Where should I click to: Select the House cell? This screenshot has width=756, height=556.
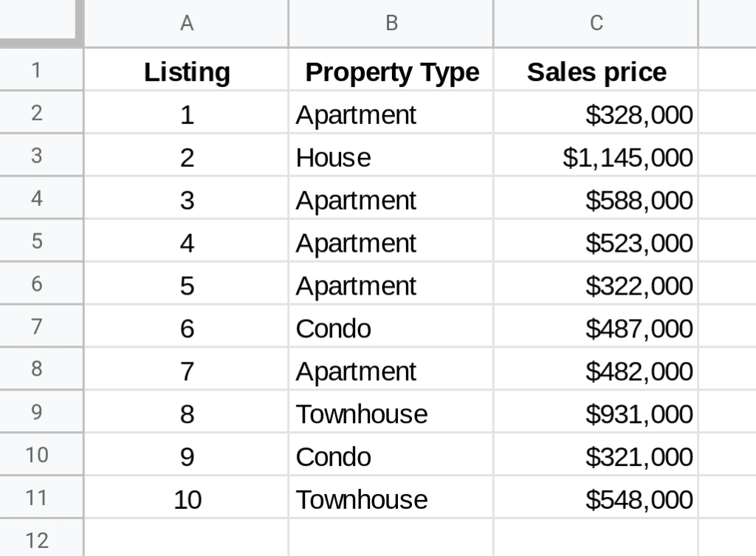click(x=391, y=155)
